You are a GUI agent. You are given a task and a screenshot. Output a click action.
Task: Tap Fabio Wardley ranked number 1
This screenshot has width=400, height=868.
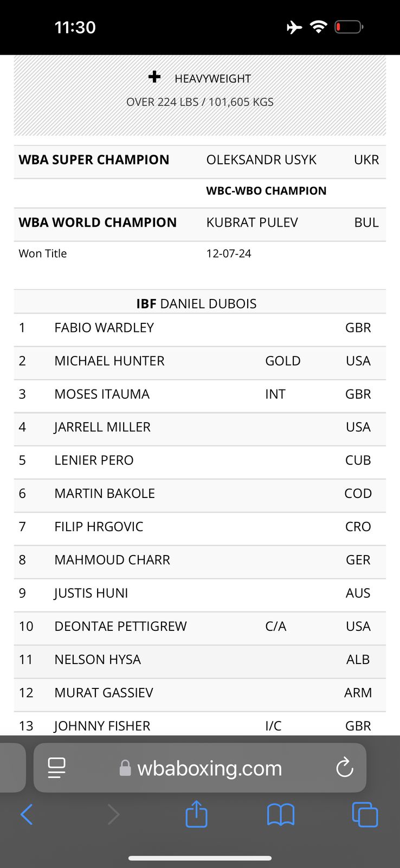click(x=104, y=328)
